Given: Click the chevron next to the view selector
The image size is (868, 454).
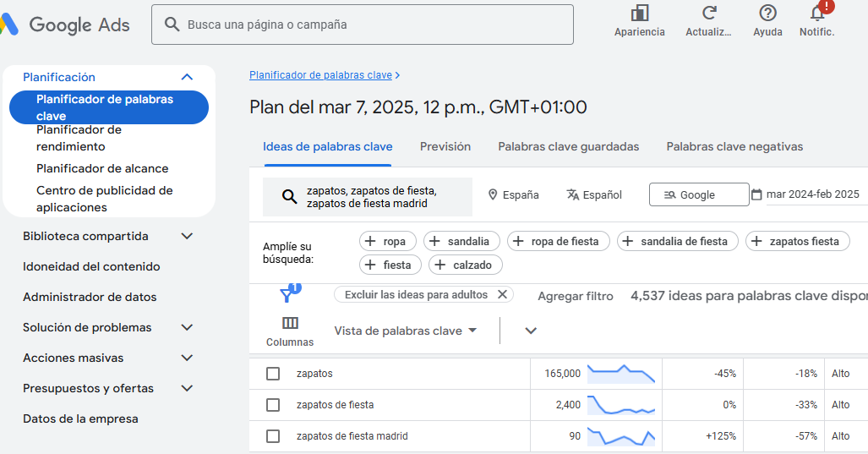Looking at the screenshot, I should point(531,331).
